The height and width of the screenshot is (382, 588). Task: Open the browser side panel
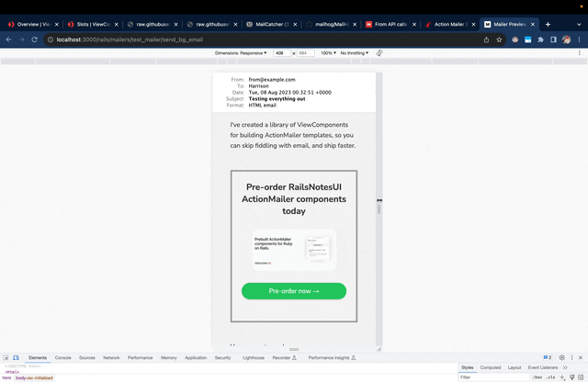(x=553, y=39)
